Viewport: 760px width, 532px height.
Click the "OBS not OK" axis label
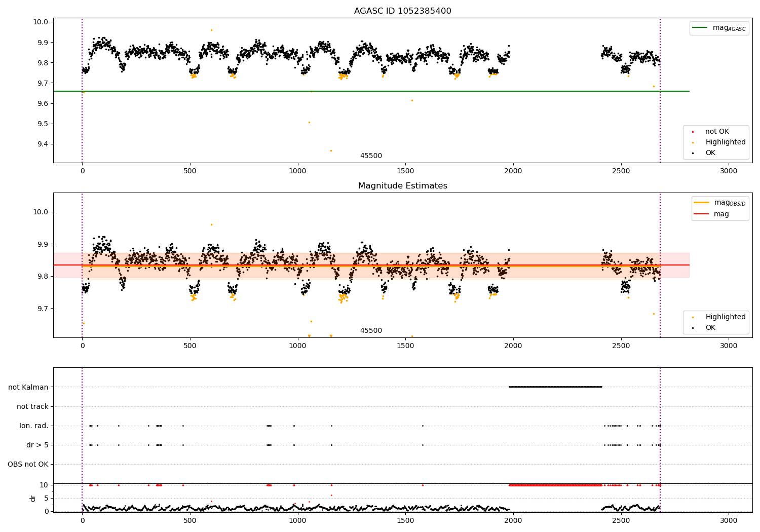click(28, 464)
